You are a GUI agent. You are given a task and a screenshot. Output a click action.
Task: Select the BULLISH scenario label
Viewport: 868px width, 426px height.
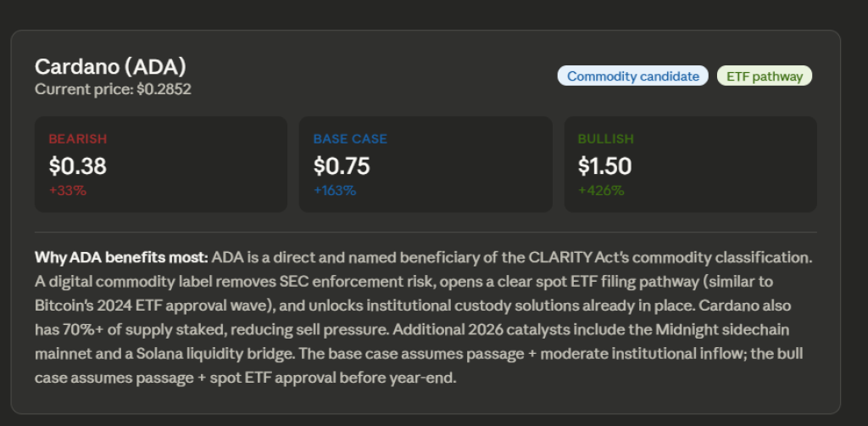coord(606,139)
